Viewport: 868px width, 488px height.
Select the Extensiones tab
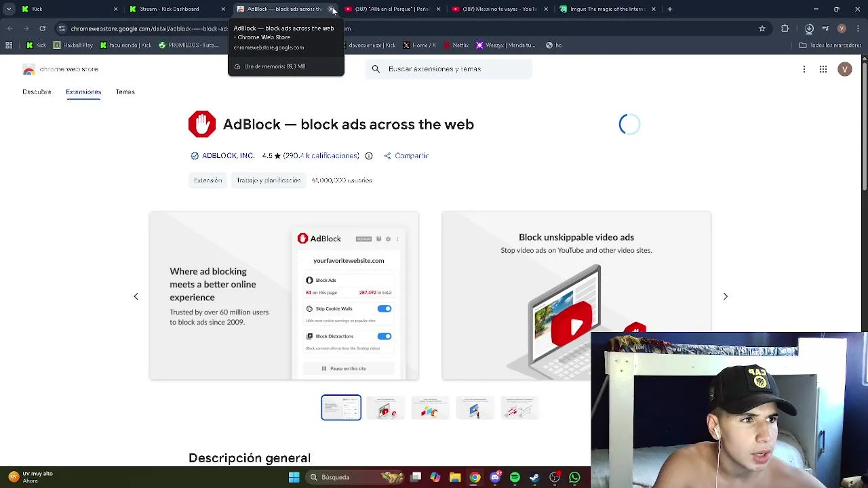coord(83,91)
